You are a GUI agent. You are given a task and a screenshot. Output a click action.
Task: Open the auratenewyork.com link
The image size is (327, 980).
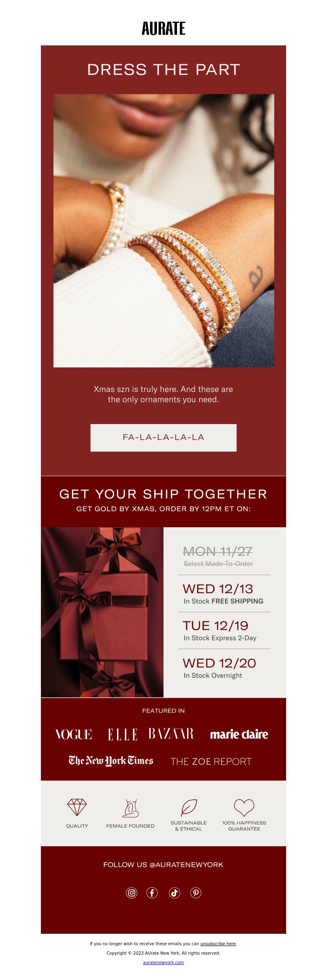163,962
